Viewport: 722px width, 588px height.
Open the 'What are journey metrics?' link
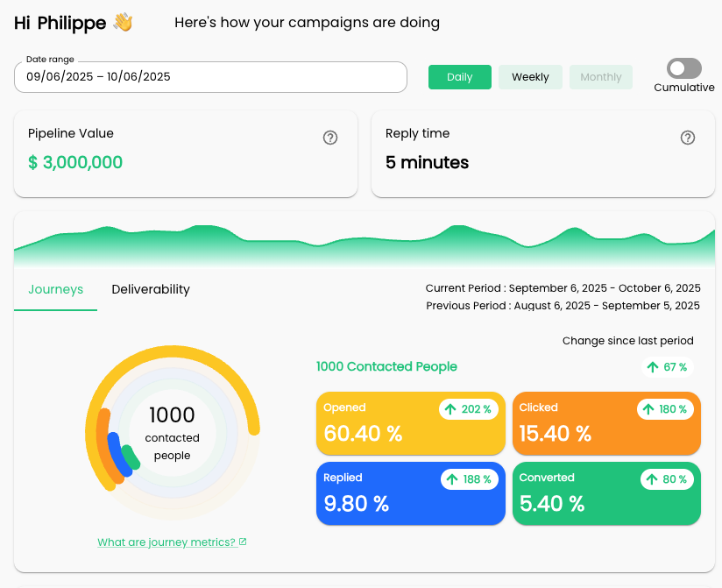[x=172, y=542]
